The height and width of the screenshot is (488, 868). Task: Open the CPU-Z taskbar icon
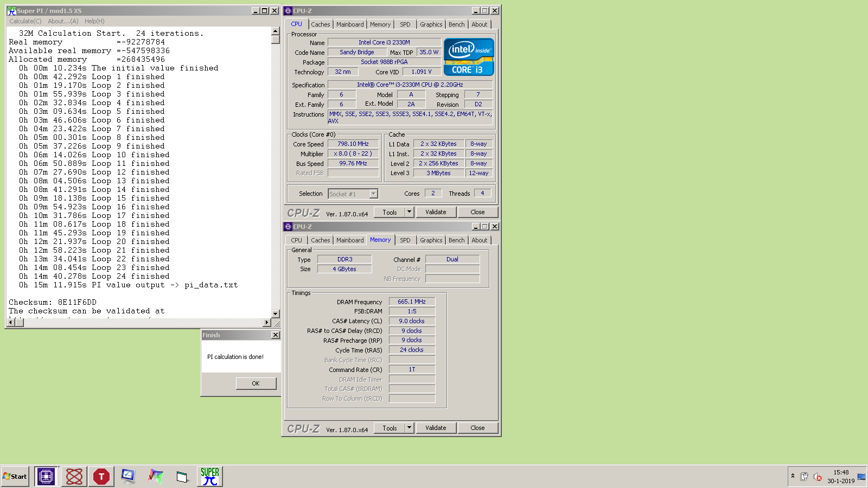46,477
